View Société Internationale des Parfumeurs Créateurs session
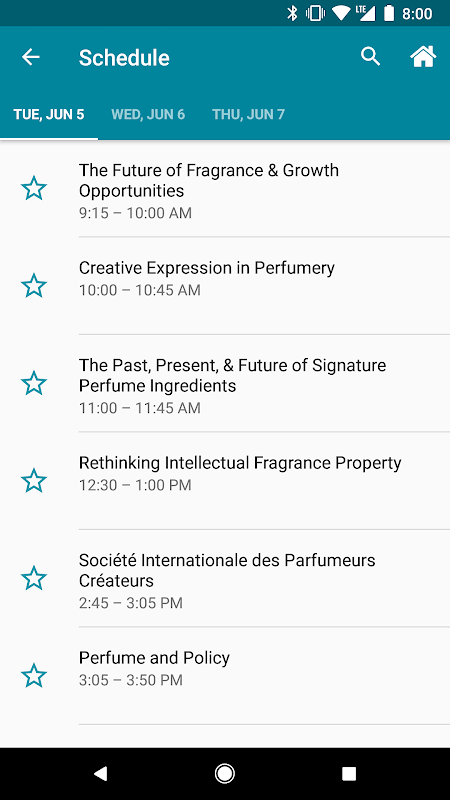450x800 pixels. click(225, 578)
